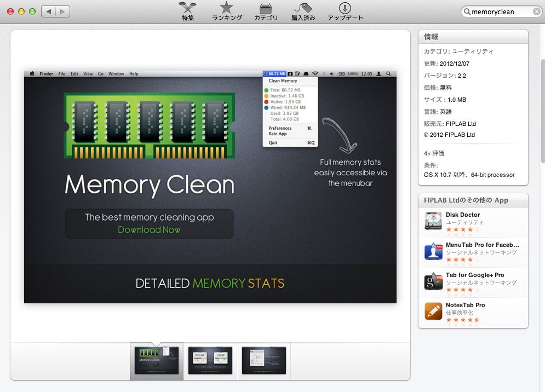Screen dimensions: 545x392
Task: Open the Disk Doctor title link
Action: pyautogui.click(x=463, y=215)
